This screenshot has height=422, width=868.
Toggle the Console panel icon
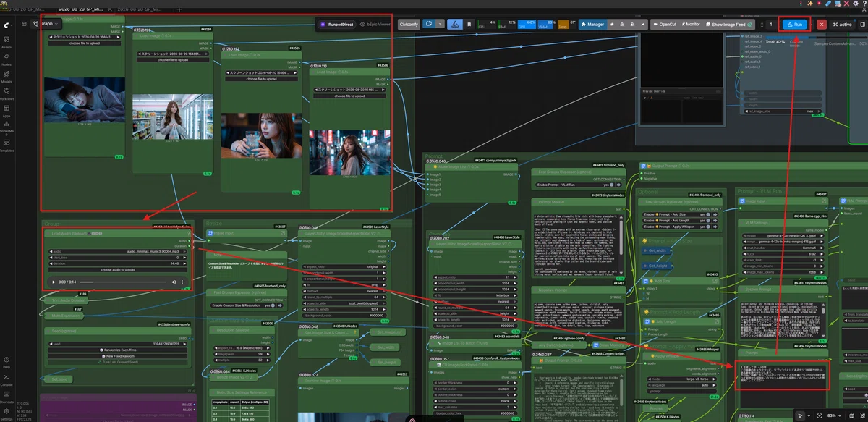coord(7,377)
